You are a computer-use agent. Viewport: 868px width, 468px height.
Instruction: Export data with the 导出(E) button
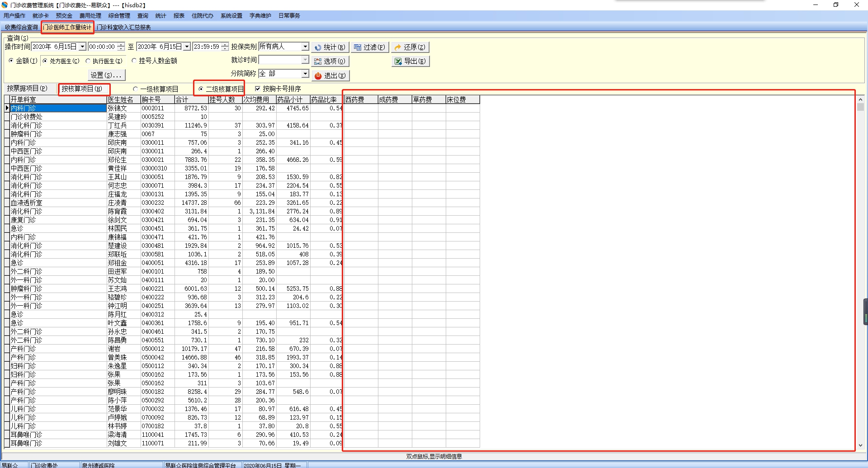tap(410, 61)
